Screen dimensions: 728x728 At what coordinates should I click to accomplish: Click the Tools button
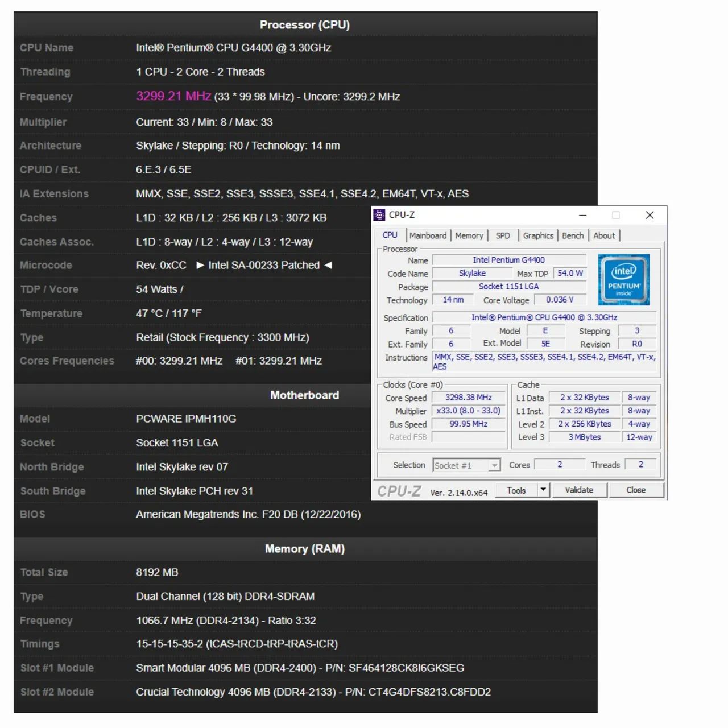pyautogui.click(x=516, y=490)
